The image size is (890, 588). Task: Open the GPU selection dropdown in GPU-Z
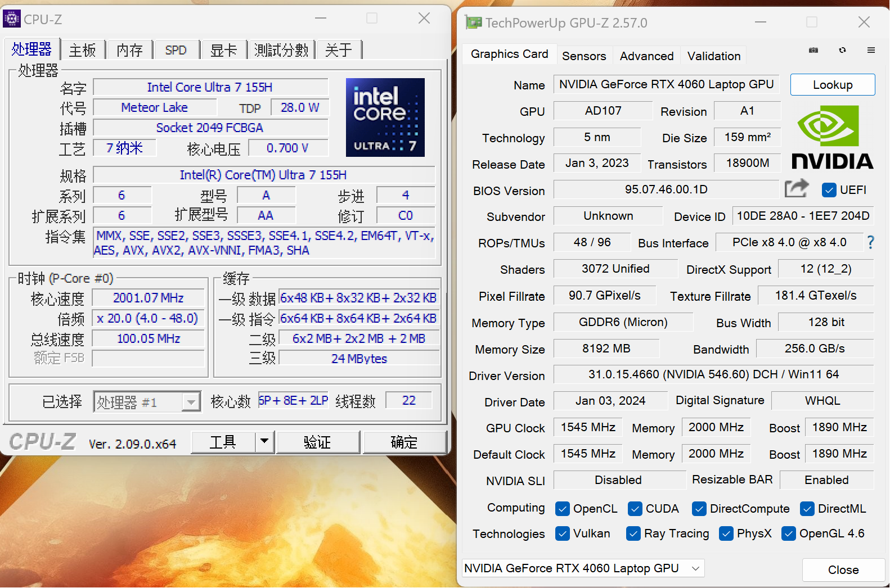tap(583, 568)
